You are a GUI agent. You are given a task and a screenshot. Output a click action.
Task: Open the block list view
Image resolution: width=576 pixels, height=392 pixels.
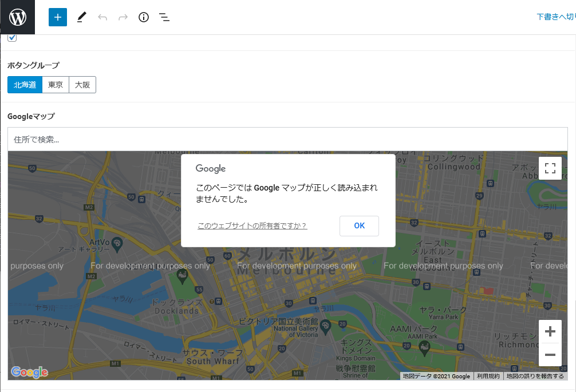click(164, 17)
